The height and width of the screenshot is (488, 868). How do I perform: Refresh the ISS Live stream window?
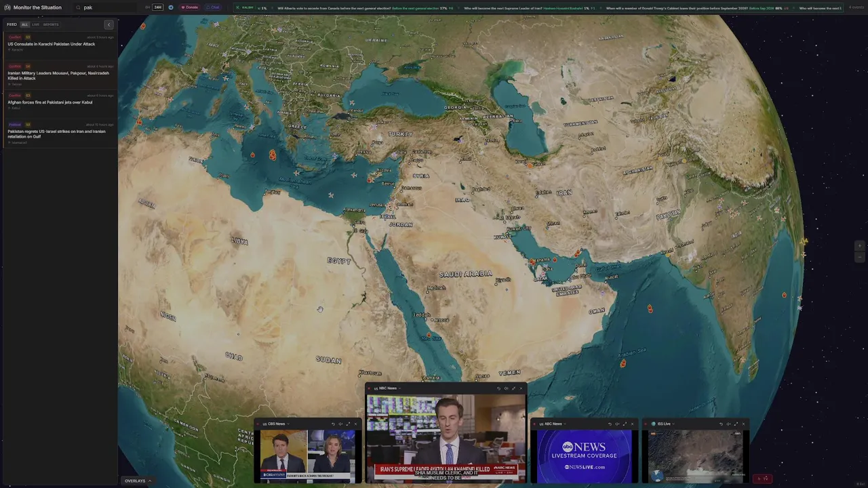point(721,424)
